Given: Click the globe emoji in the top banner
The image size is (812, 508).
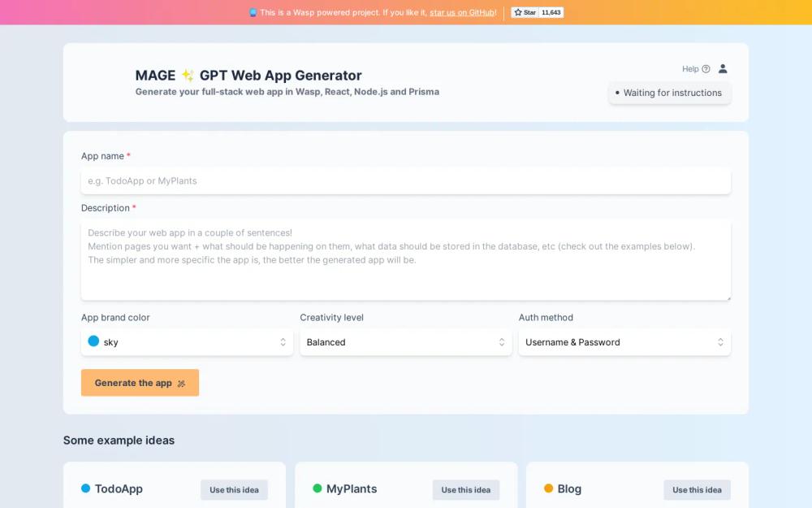Looking at the screenshot, I should coord(253,12).
